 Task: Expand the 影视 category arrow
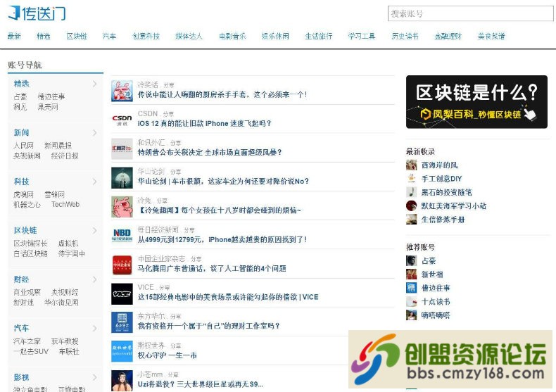tap(95, 377)
